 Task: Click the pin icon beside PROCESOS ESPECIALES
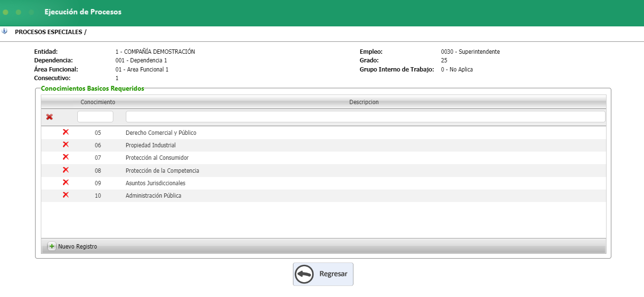pos(5,32)
